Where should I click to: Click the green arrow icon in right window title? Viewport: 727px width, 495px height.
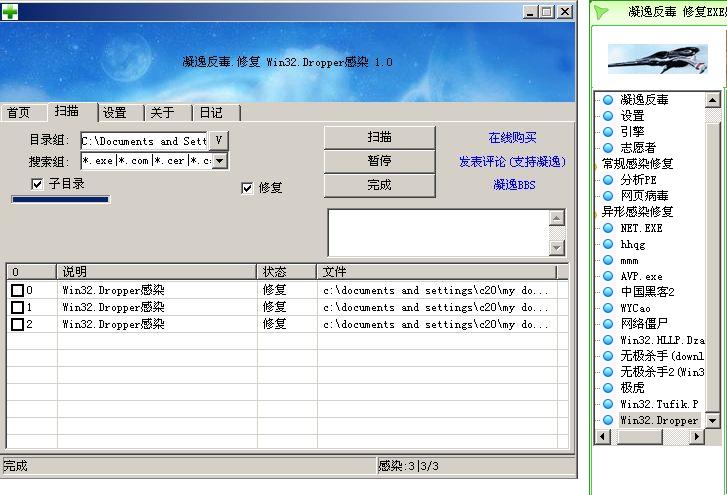click(601, 12)
